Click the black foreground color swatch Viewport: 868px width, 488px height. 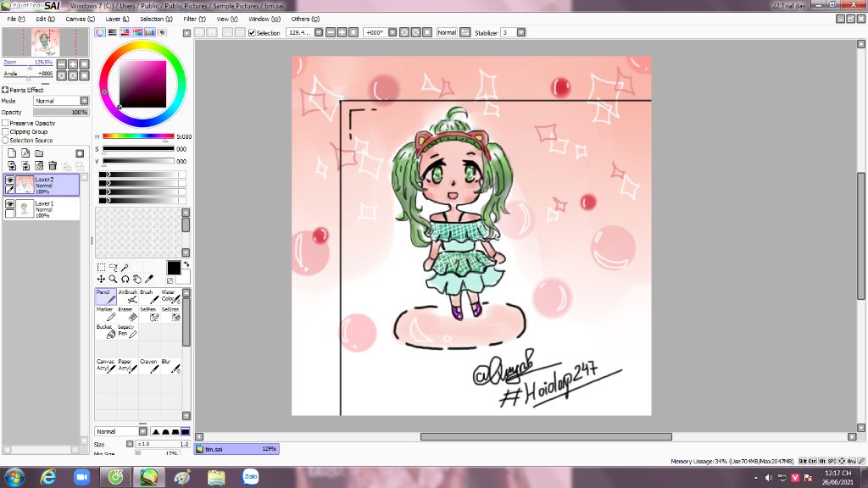pyautogui.click(x=173, y=268)
